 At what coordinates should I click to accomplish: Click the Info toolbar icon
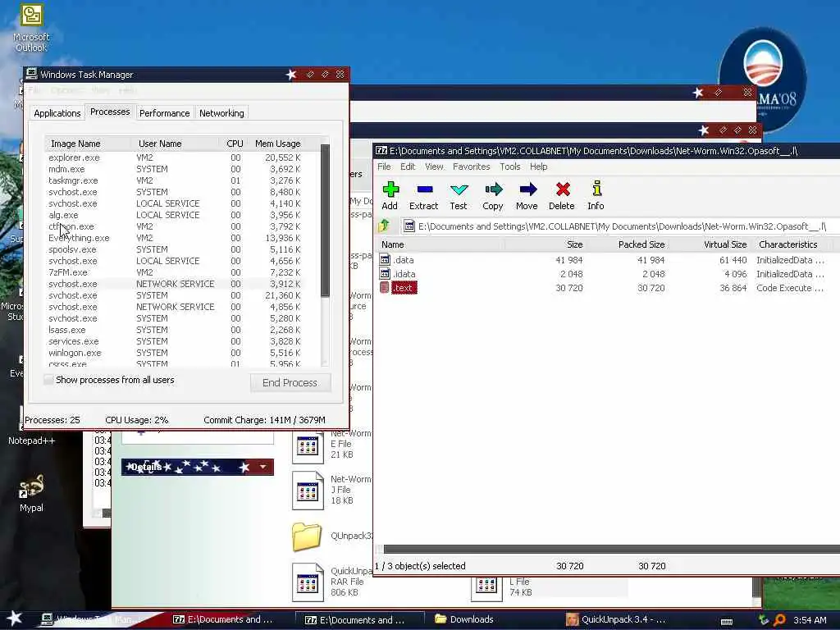pyautogui.click(x=596, y=195)
